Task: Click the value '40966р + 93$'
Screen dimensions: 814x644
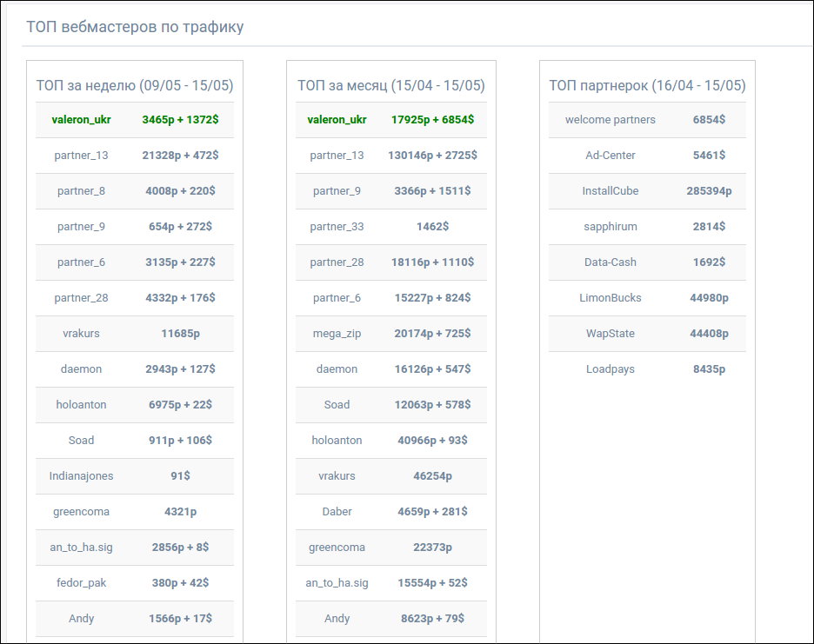Action: click(432, 441)
